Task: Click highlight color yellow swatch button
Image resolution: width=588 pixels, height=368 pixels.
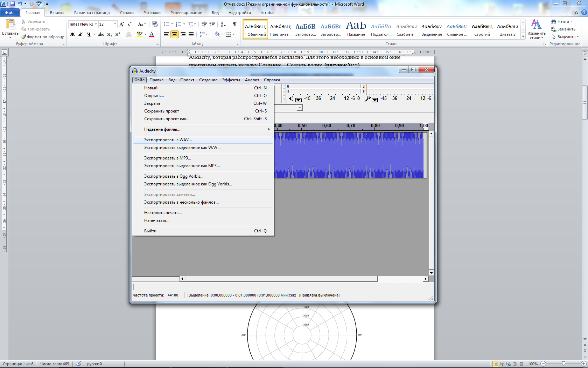Action: [x=140, y=34]
